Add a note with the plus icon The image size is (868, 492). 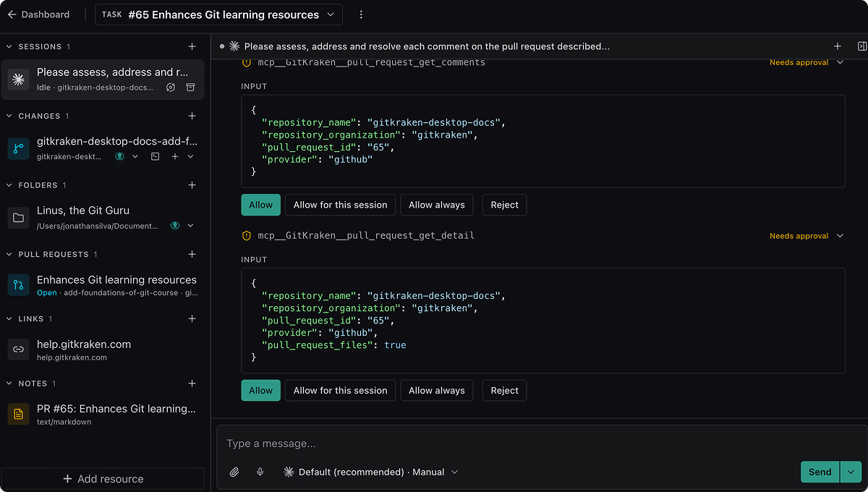[192, 383]
